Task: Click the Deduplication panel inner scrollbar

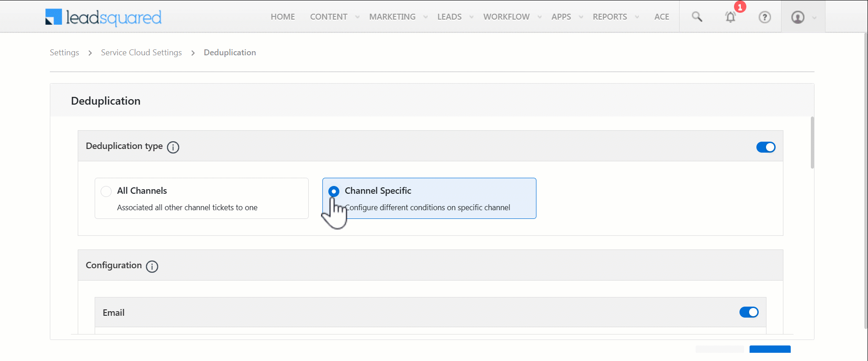Action: tap(812, 143)
